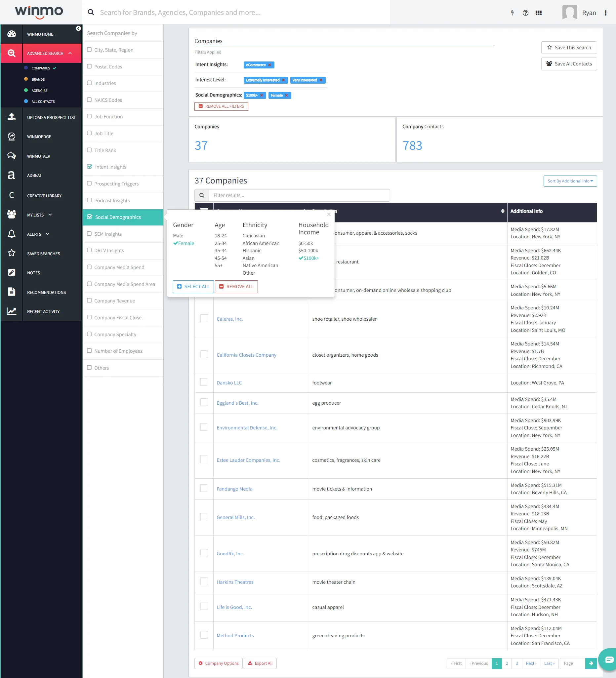616x678 pixels.
Task: Open Saved Searches star icon
Action: [x=12, y=253]
